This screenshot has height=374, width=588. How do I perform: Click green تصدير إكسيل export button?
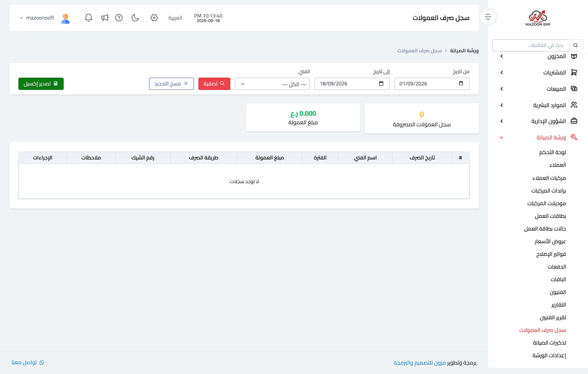point(41,84)
